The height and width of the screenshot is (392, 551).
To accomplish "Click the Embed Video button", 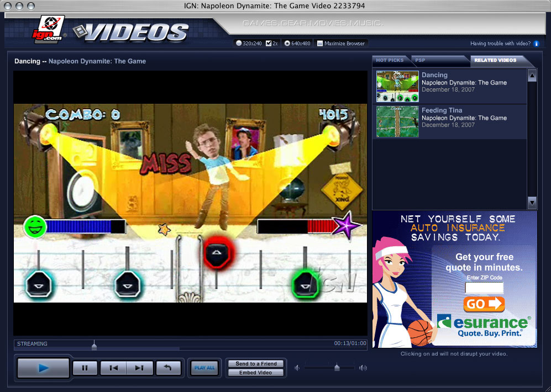I will point(256,373).
